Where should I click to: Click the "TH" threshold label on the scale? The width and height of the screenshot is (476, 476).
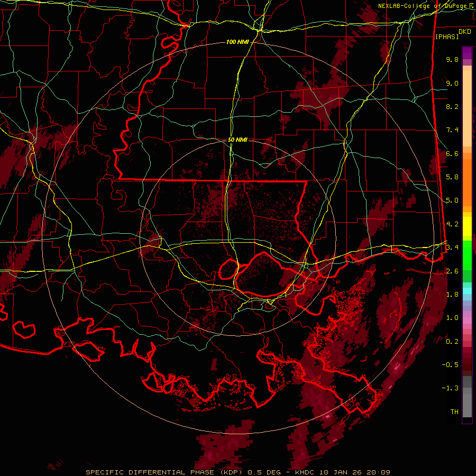pos(454,412)
